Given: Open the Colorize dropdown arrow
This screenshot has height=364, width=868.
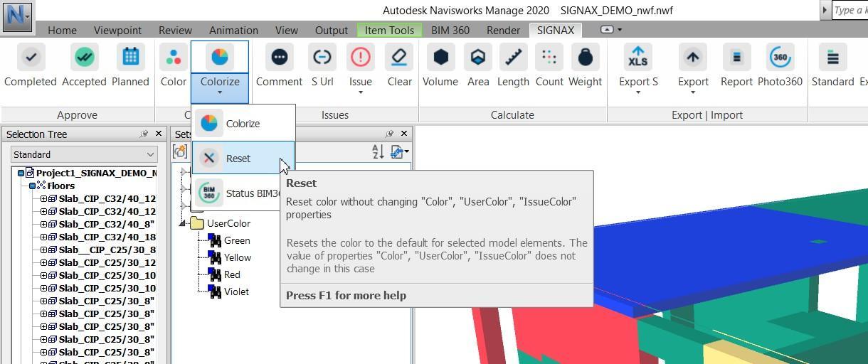Looking at the screenshot, I should pos(220,92).
